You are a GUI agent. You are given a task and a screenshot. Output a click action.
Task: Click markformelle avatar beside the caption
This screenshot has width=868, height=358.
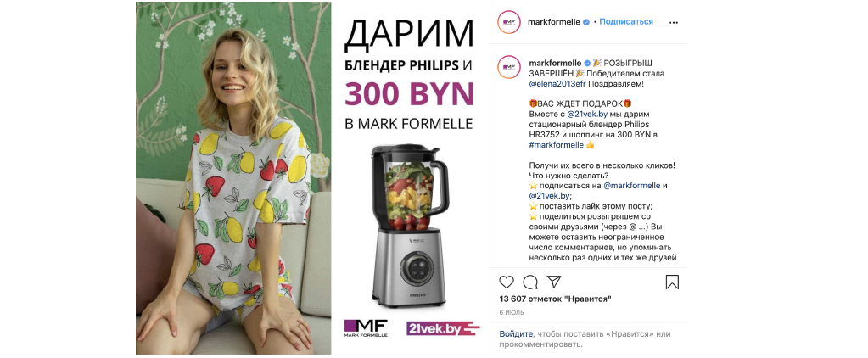[509, 67]
